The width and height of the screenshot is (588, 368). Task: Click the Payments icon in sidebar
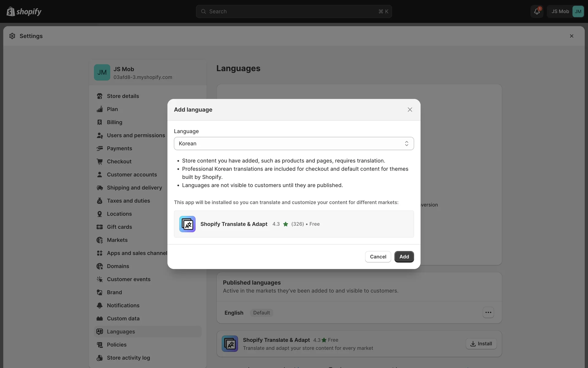click(100, 148)
